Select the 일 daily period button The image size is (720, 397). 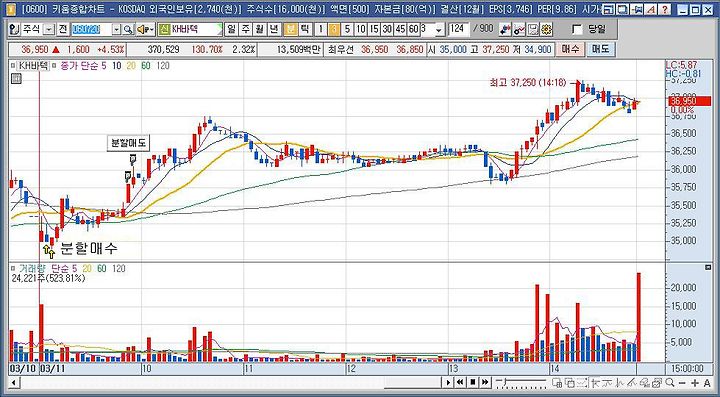tap(231, 29)
